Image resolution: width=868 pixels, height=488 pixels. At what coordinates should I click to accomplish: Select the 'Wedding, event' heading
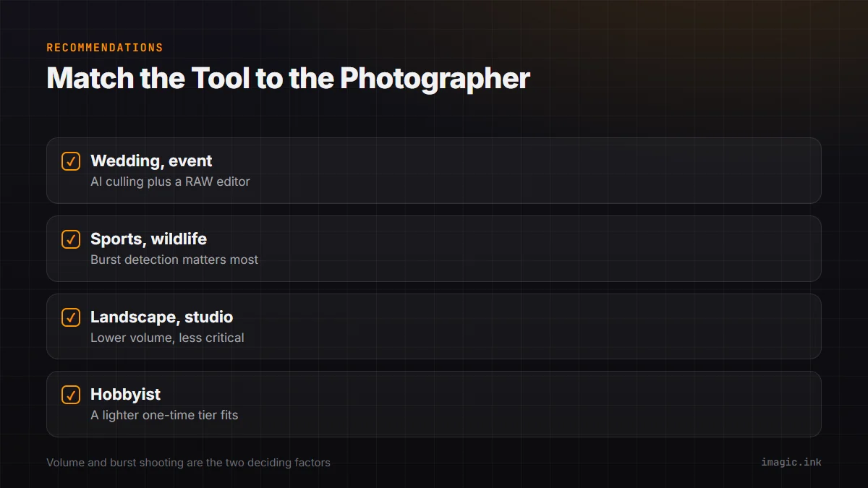point(151,161)
